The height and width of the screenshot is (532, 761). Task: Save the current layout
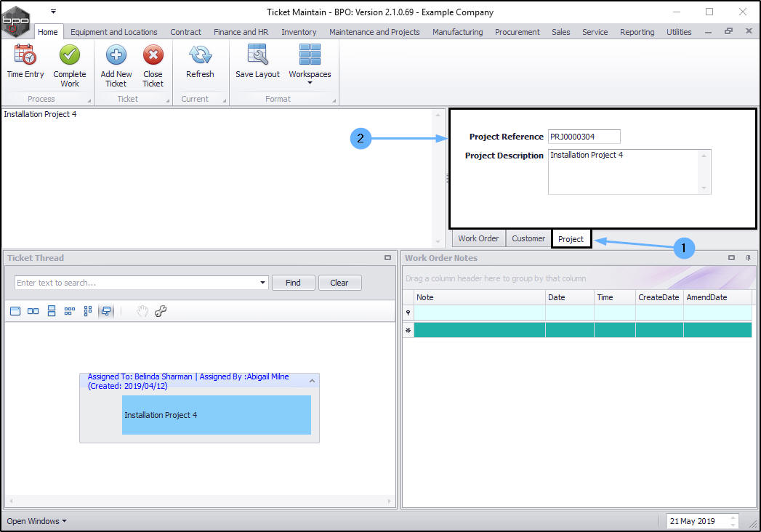[x=257, y=61]
